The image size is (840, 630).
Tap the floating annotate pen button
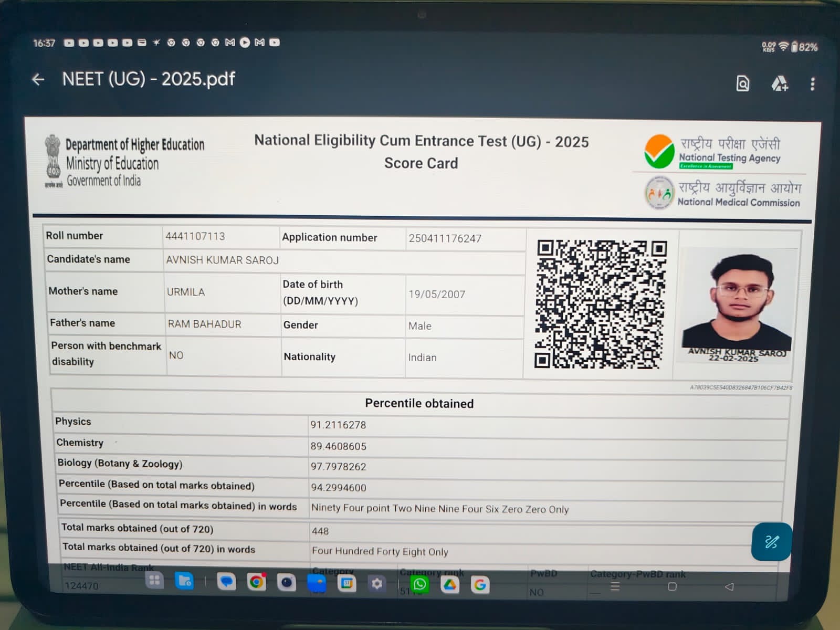tap(771, 542)
